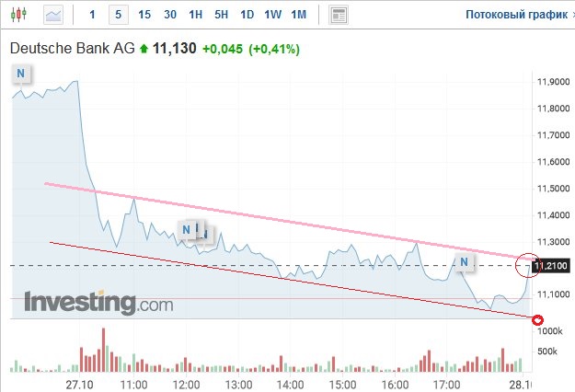Select the 1 minute interval
The width and height of the screenshot is (575, 392).
point(92,15)
